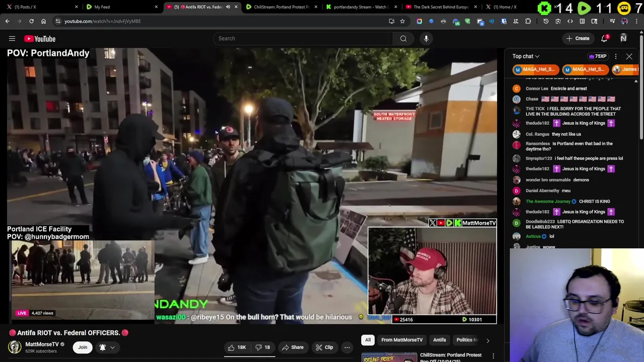Dislike the video with thumbs down
The width and height of the screenshot is (644, 362).
263,347
